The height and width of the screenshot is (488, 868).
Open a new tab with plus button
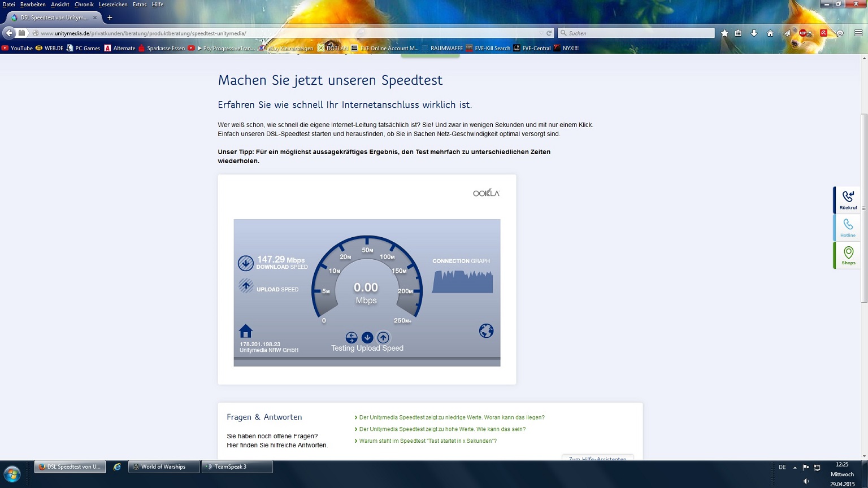click(110, 18)
